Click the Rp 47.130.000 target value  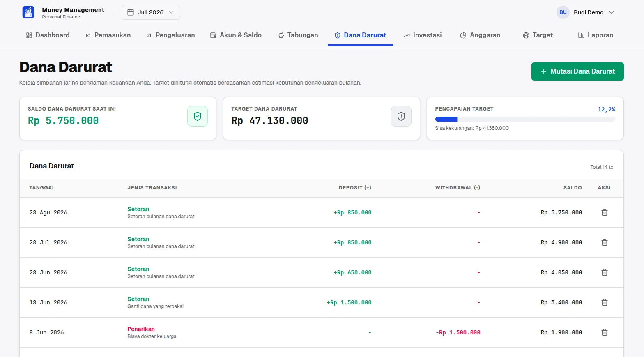pos(270,121)
